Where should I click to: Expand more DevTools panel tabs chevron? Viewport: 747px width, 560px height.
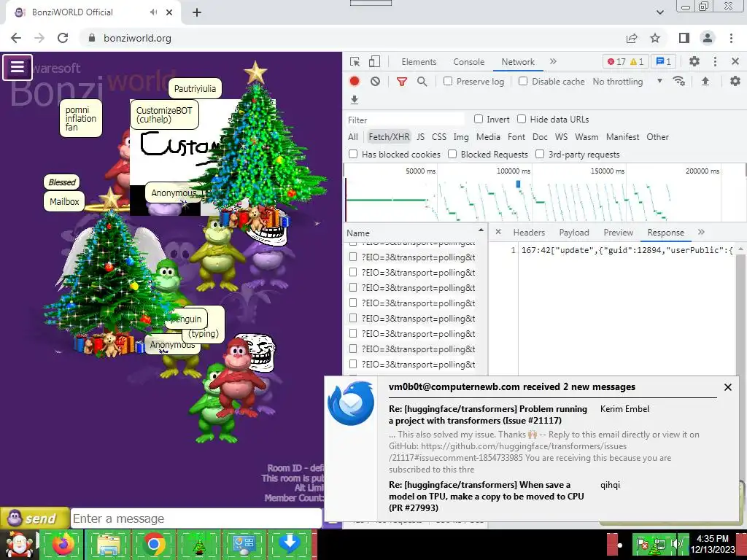[x=553, y=61]
